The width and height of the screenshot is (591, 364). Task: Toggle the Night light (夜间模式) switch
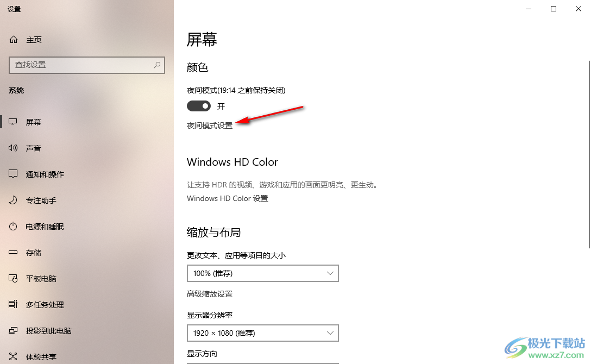tap(199, 106)
